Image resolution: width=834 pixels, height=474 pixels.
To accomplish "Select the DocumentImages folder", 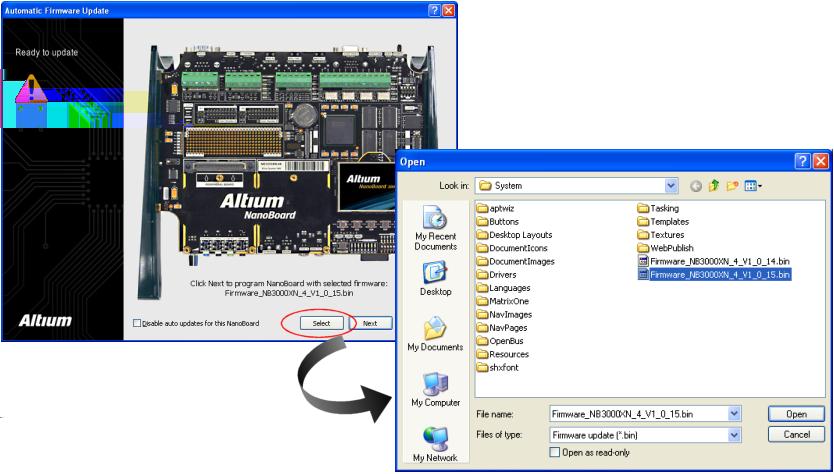I will tap(516, 261).
